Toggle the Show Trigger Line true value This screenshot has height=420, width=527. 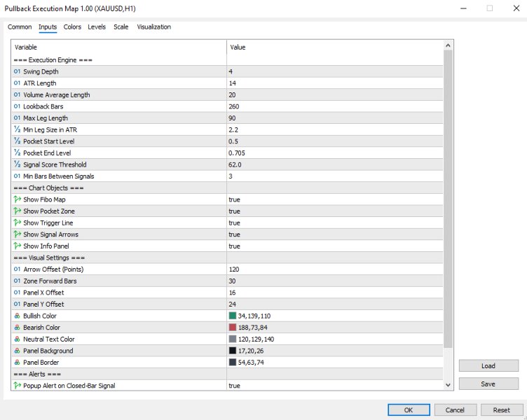tap(234, 223)
